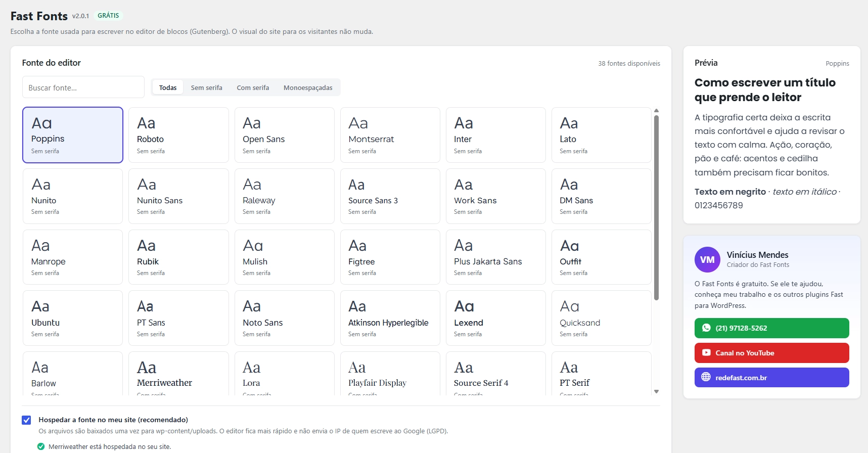This screenshot has width=868, height=453.
Task: Select the Quicksand font card
Action: point(601,318)
